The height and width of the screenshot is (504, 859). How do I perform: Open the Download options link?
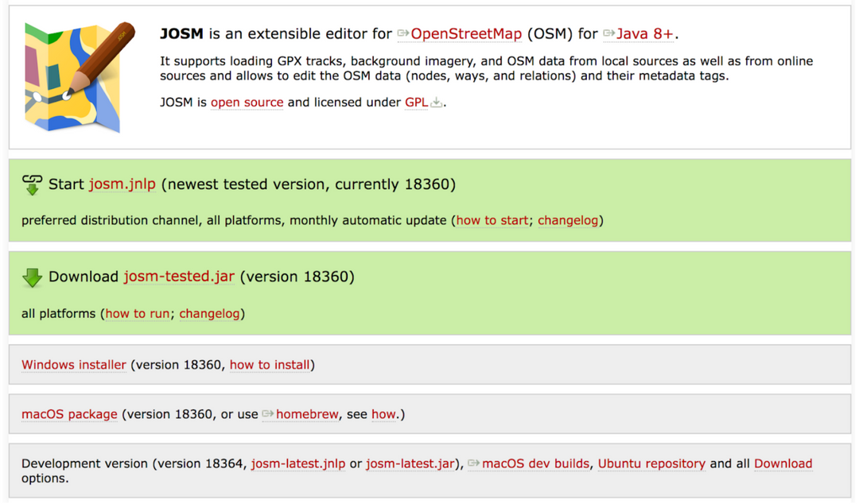pyautogui.click(x=783, y=463)
